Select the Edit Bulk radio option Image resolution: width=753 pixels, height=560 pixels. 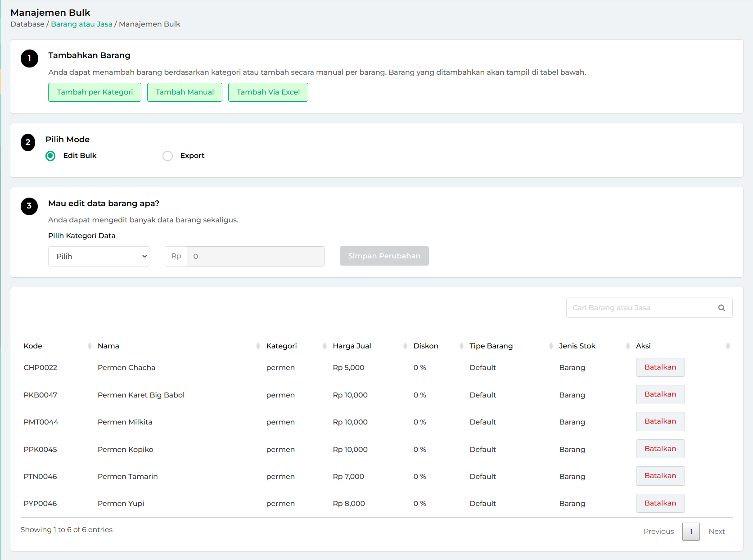click(50, 156)
